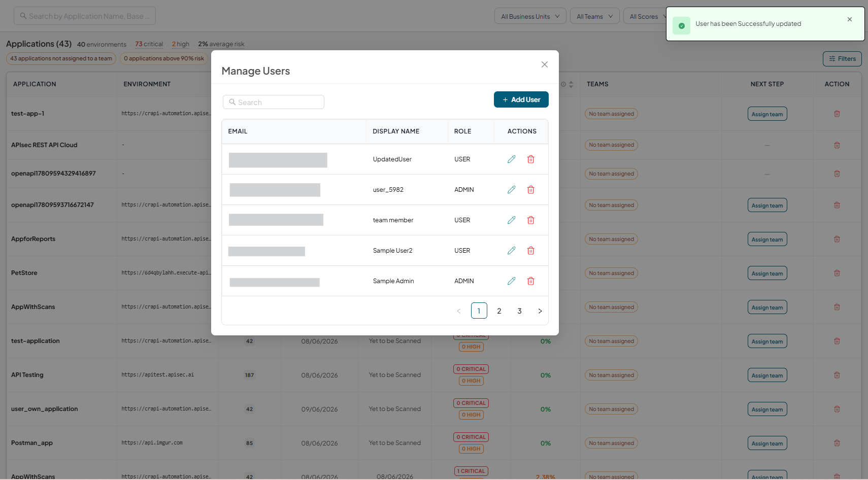Close the Manage Users dialog
Screen dimensions: 868x480
coord(544,64)
